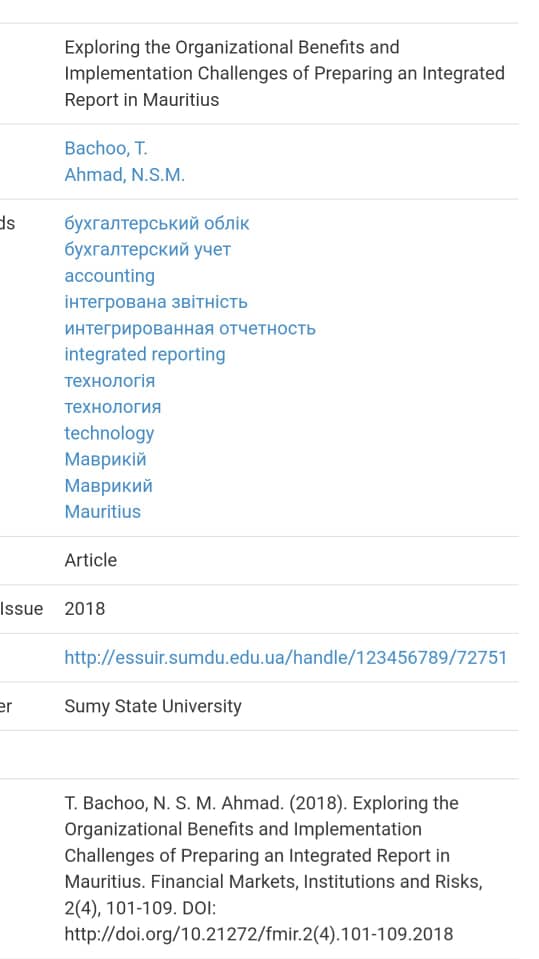Click Sumy State University publisher text
This screenshot has height=959, width=539.
tap(153, 706)
